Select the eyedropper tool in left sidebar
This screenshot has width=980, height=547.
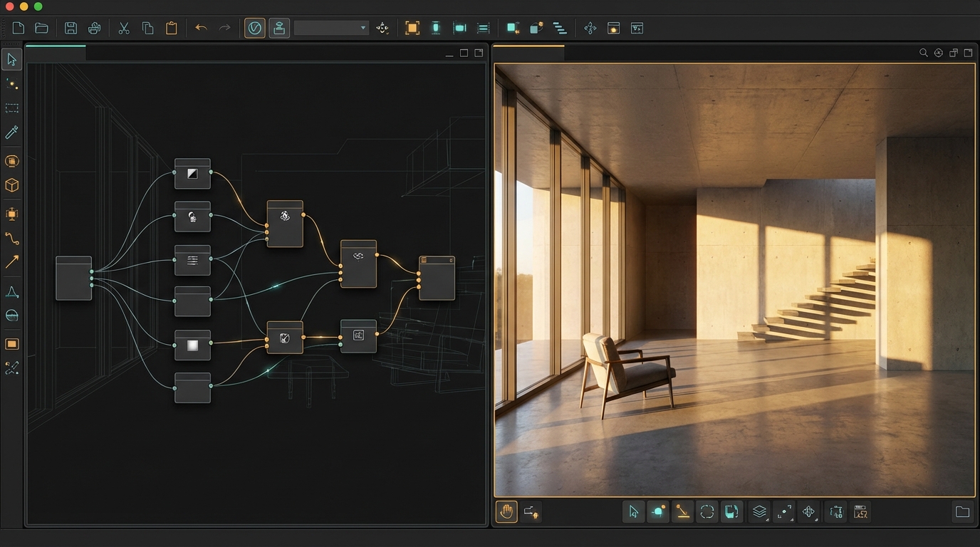pos(12,132)
